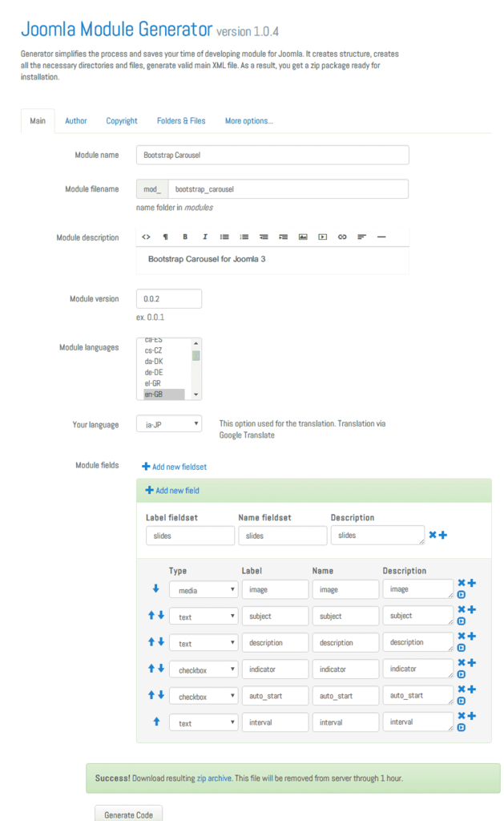504x821 pixels.
Task: Open the More options... tab
Action: (x=249, y=121)
